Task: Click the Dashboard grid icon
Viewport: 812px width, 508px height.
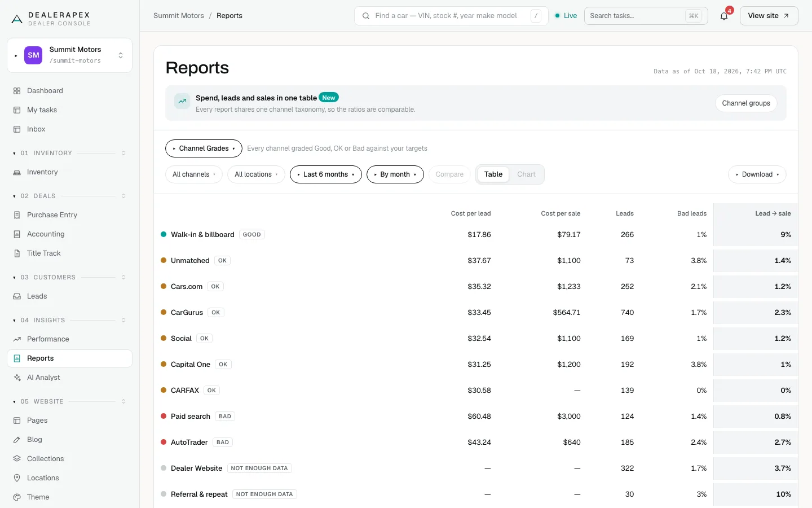Action: pyautogui.click(x=17, y=91)
